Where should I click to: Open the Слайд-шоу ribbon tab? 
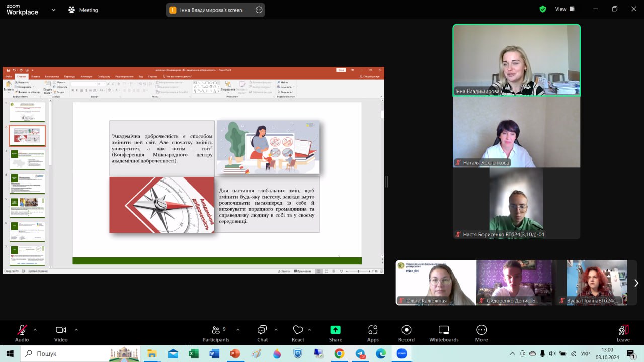coord(104,77)
